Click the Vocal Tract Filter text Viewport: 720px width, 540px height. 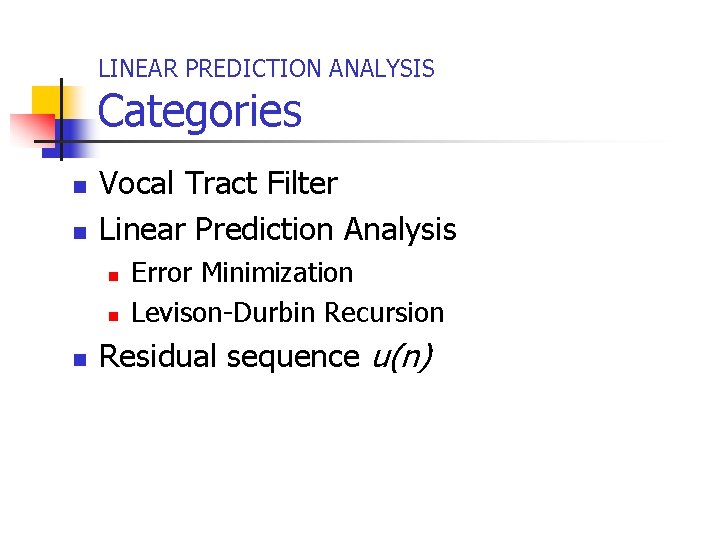(x=219, y=184)
